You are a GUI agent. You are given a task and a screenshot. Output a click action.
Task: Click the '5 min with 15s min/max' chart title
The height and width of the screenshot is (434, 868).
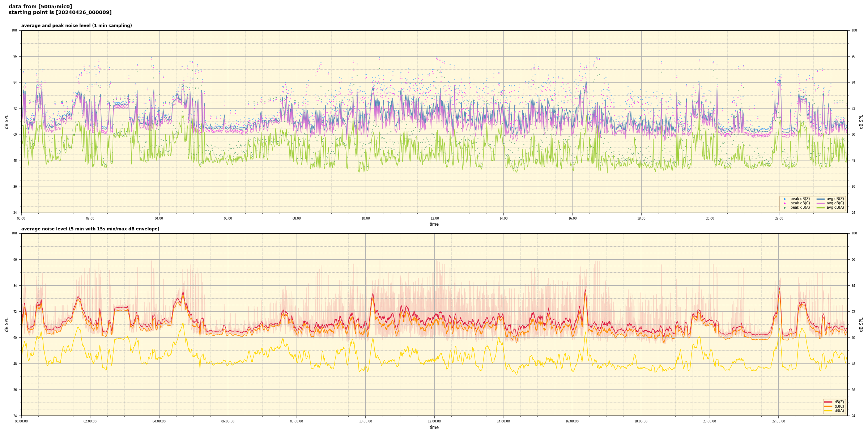coord(90,229)
